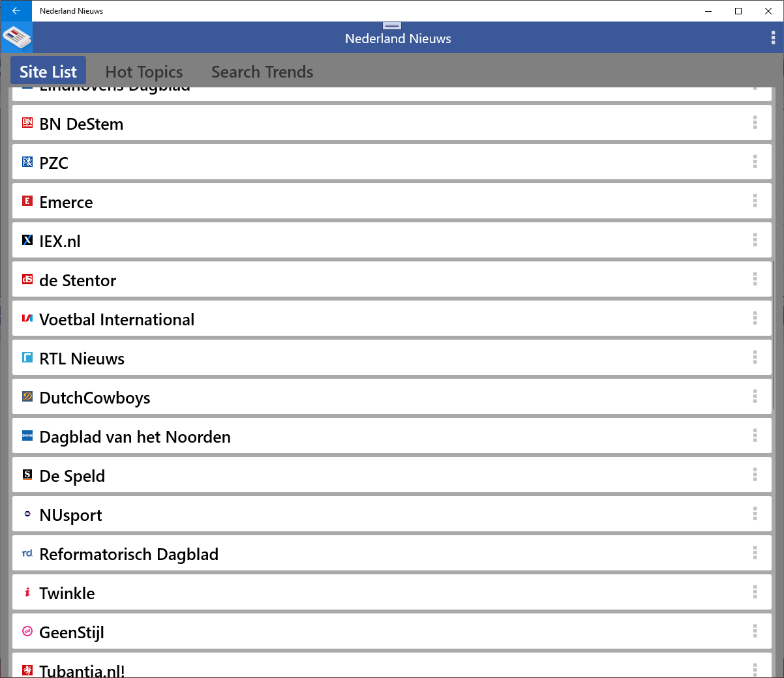This screenshot has width=784, height=678.
Task: Select the RTL Nieuws entry
Action: point(392,357)
